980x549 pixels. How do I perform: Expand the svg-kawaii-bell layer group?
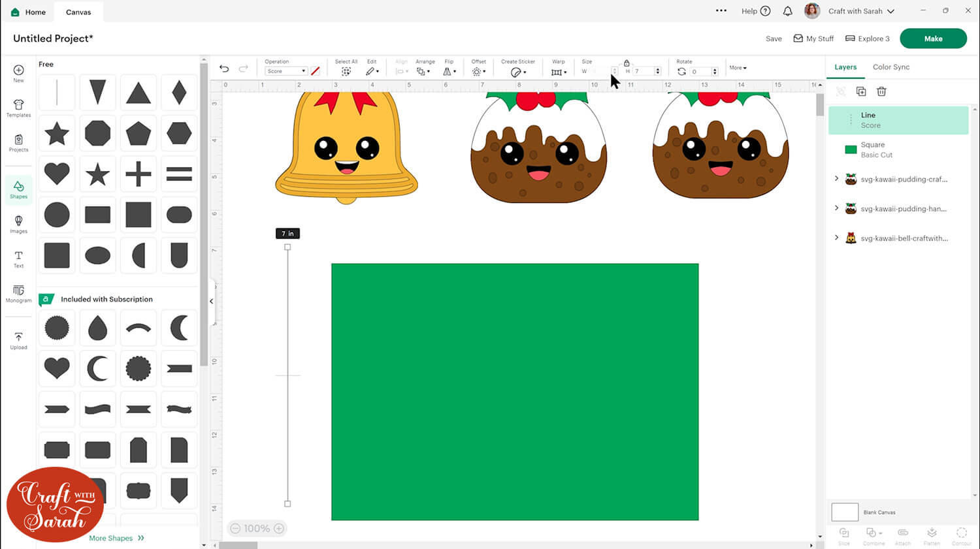(836, 238)
